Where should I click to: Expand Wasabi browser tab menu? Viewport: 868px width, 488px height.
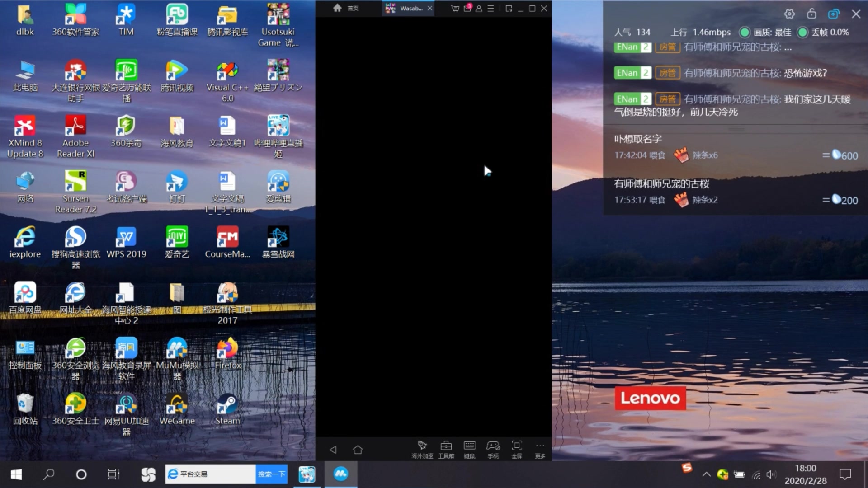click(x=491, y=8)
